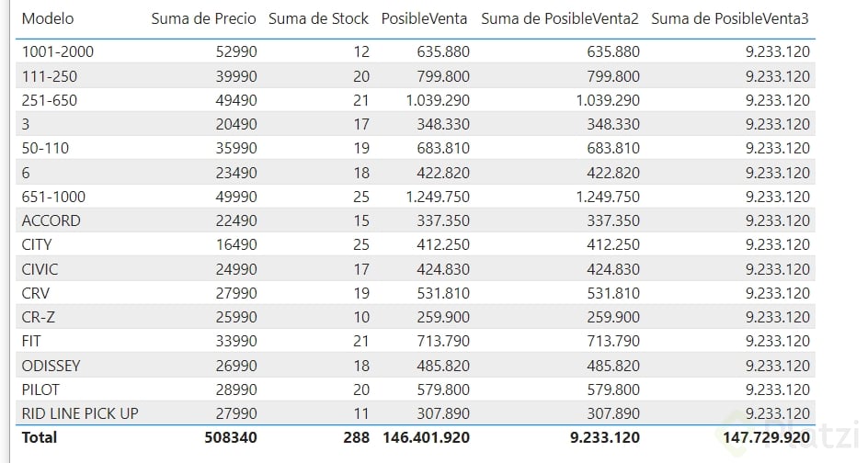The width and height of the screenshot is (868, 463).
Task: Select the 1001-2000 model cell
Action: [57, 51]
